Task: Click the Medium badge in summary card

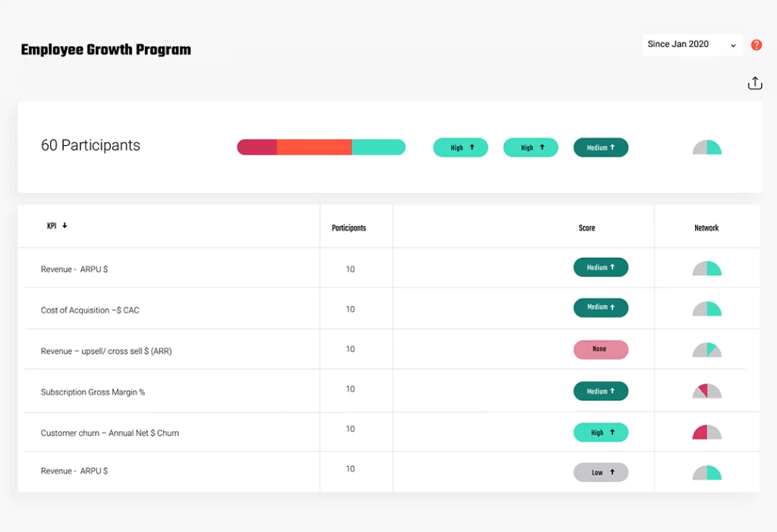Action: 601,147
